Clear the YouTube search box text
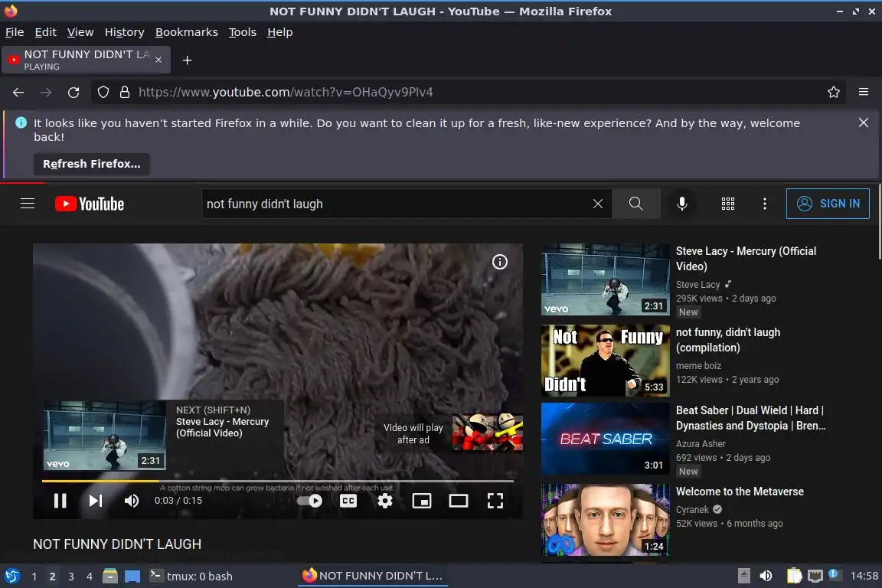Image resolution: width=882 pixels, height=588 pixels. coord(598,204)
